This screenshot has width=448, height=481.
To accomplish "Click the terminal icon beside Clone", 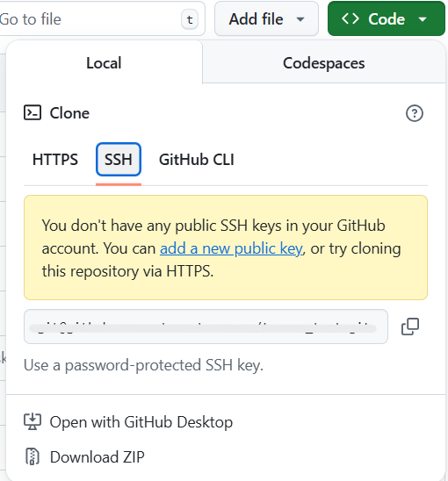I will [x=33, y=112].
